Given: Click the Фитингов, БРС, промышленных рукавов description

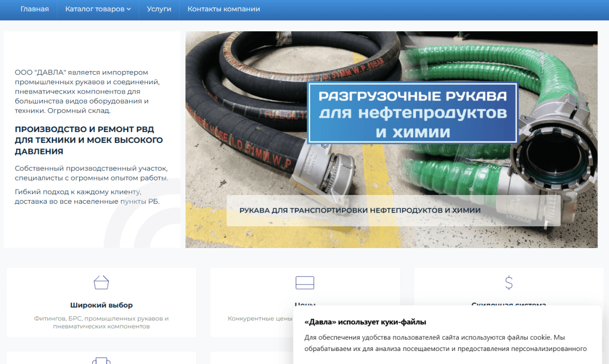Looking at the screenshot, I should pos(102,322).
